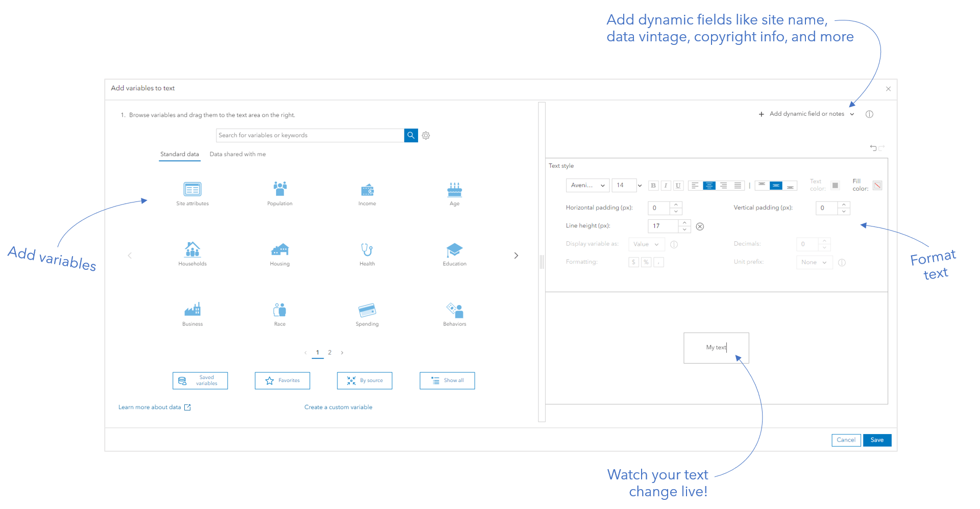Open the Spending category
980x509 pixels.
coord(367,314)
